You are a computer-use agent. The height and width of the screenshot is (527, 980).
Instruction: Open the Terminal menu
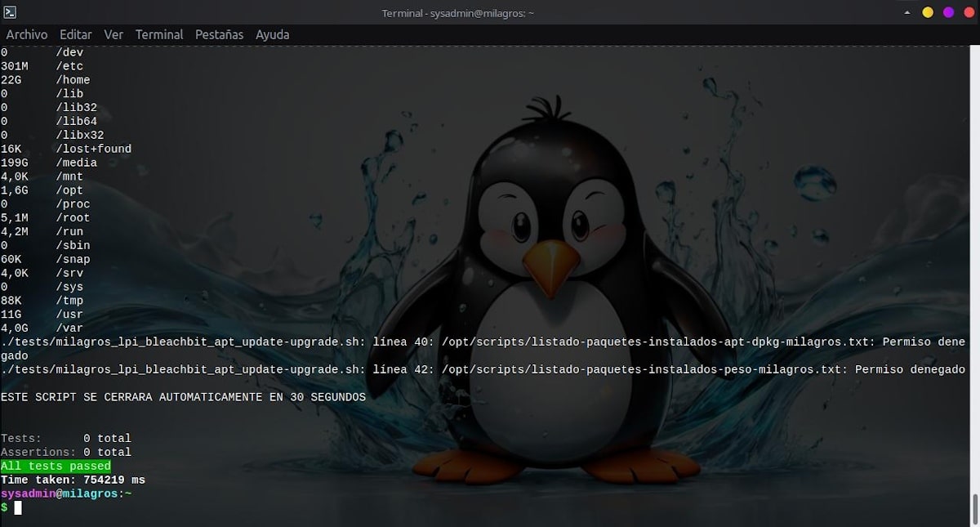[x=159, y=34]
